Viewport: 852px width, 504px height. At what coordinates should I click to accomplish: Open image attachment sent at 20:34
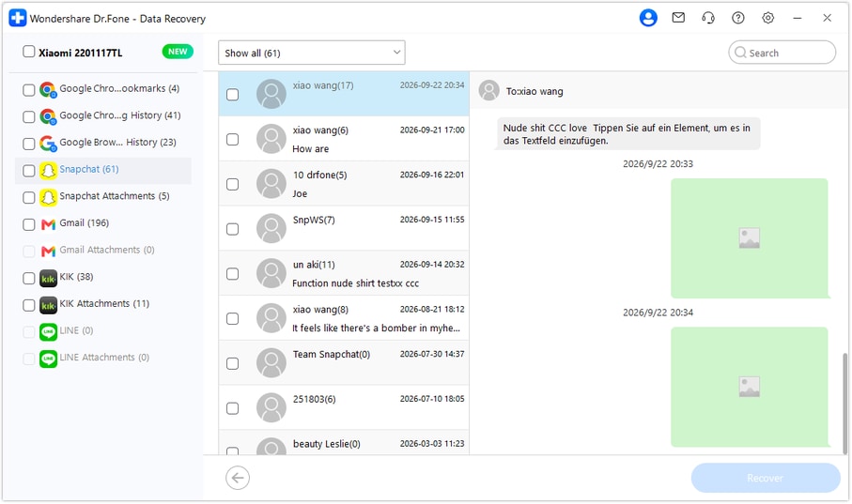click(x=750, y=388)
